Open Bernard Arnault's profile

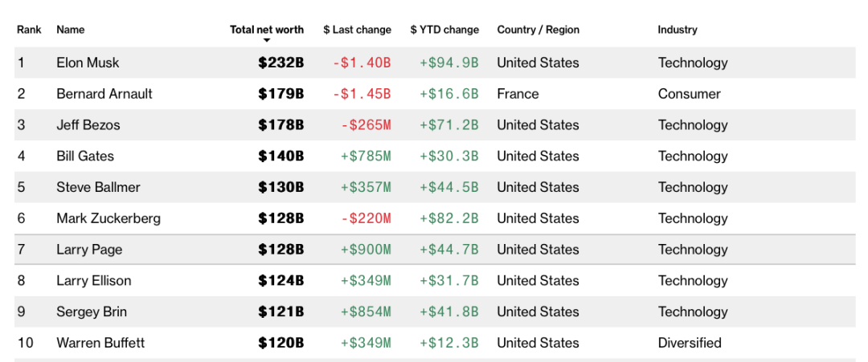click(104, 94)
